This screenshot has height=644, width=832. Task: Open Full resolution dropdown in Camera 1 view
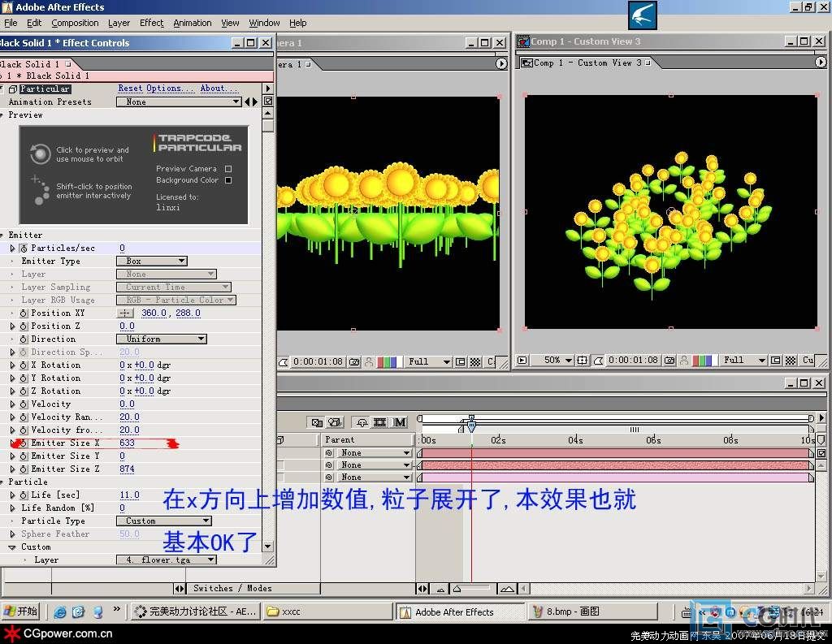click(x=428, y=361)
